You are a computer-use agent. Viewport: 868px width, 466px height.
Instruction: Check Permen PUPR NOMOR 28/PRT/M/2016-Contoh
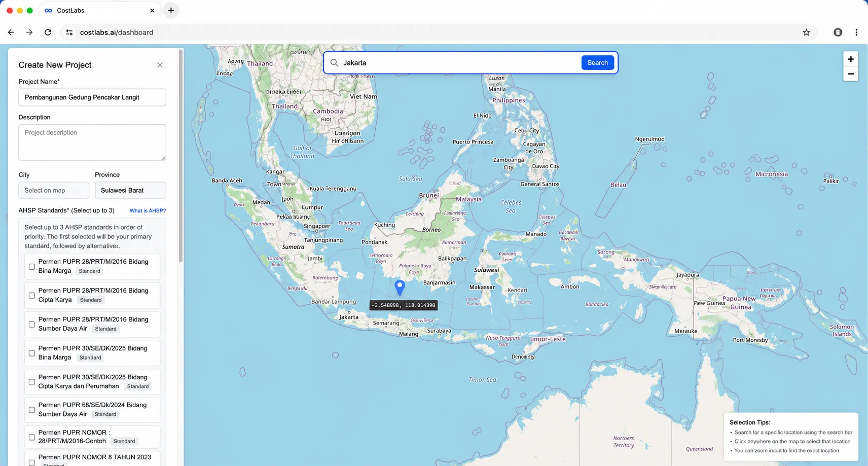32,437
